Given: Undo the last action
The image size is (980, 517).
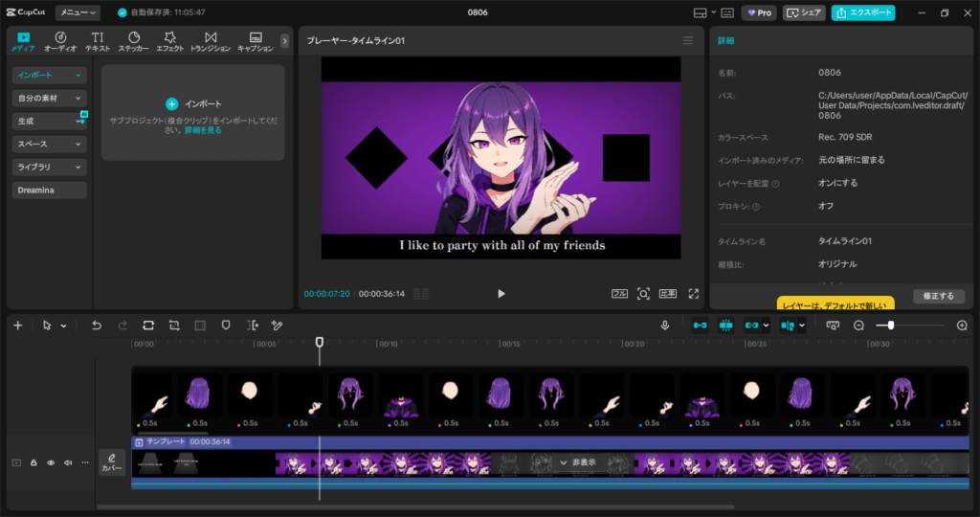Looking at the screenshot, I should pyautogui.click(x=97, y=326).
